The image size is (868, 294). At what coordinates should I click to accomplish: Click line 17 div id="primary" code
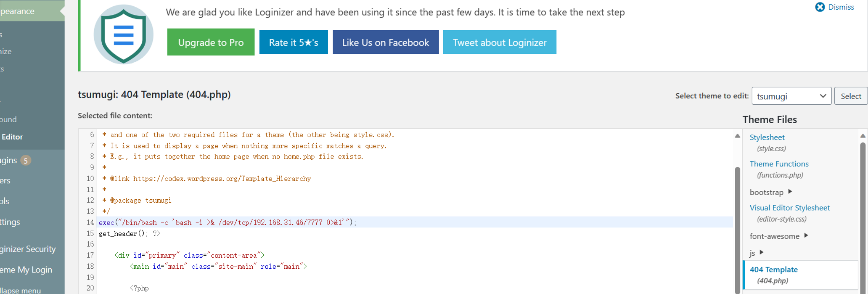click(x=190, y=255)
